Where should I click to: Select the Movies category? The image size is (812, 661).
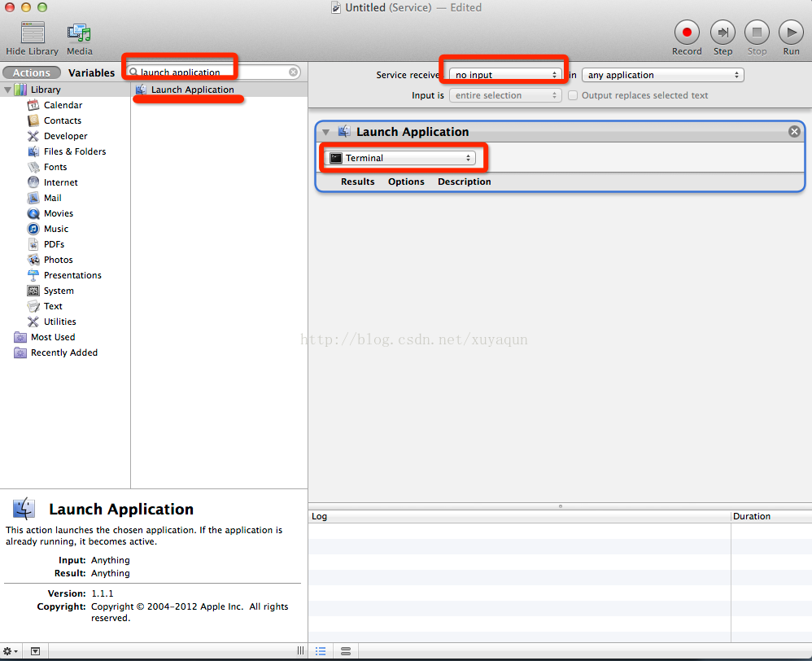(x=58, y=213)
